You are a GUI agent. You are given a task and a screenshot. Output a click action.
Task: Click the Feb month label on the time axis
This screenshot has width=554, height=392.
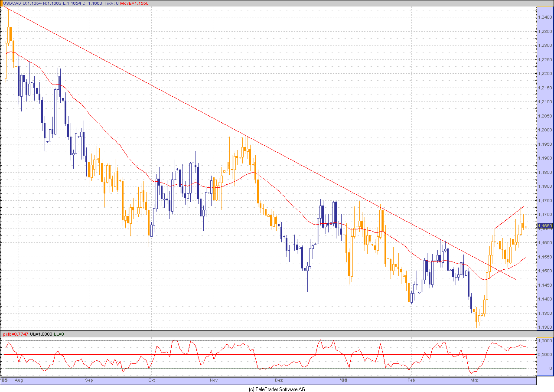coord(412,380)
